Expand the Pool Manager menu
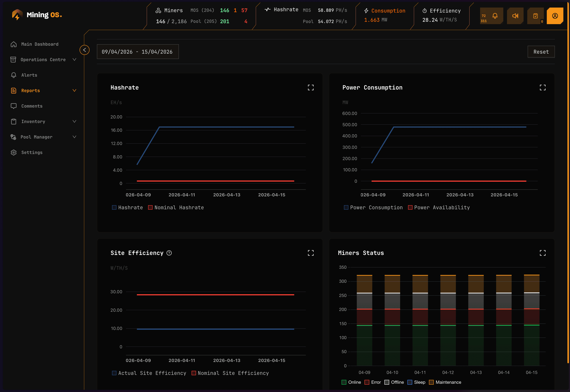This screenshot has height=392, width=570. click(36, 137)
